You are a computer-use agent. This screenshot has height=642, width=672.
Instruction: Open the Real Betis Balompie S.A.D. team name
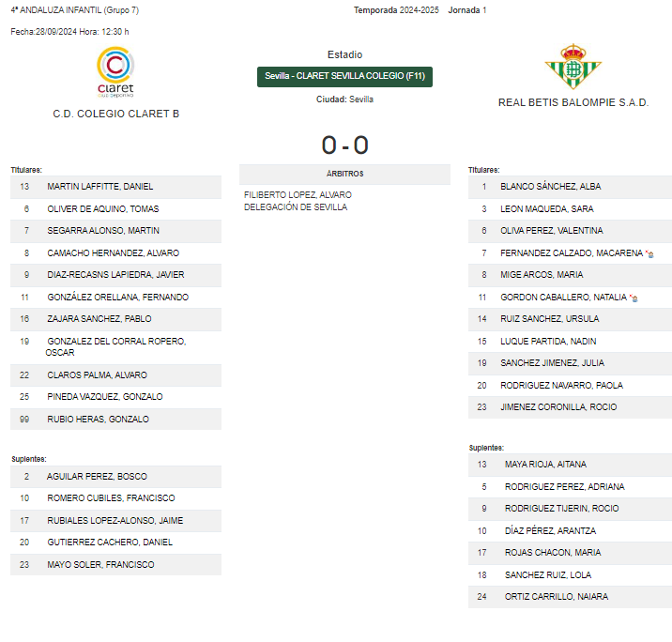[573, 102]
